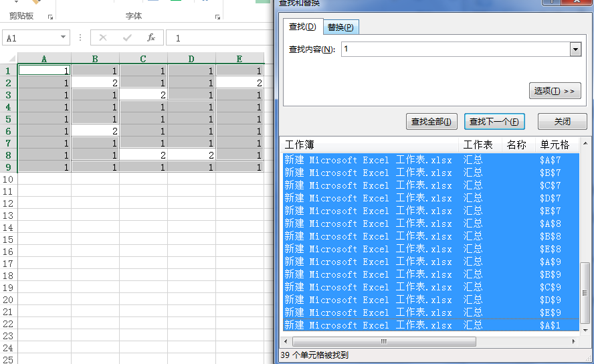The image size is (594, 364).
Task: Sort results by 工作簿 column header
Action: (x=370, y=145)
